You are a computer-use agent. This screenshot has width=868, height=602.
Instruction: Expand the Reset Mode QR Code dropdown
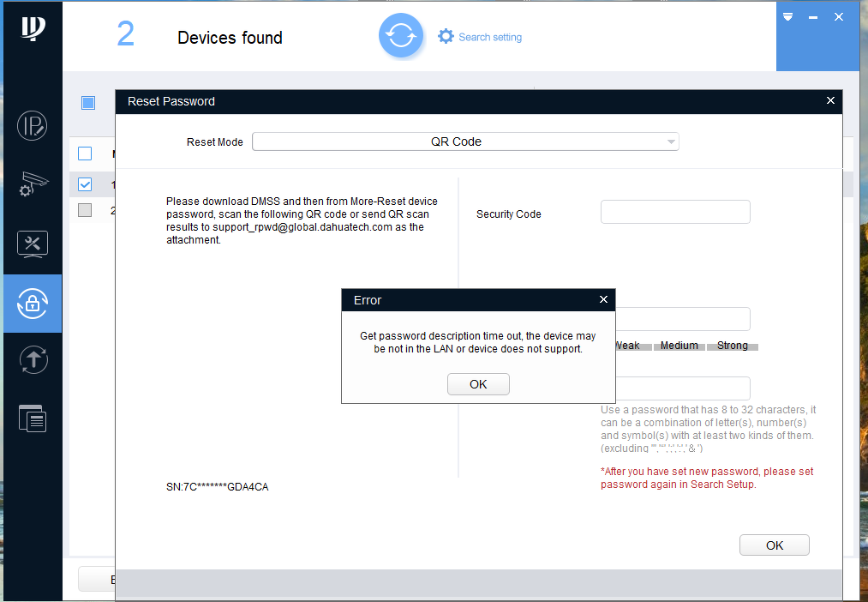(465, 141)
